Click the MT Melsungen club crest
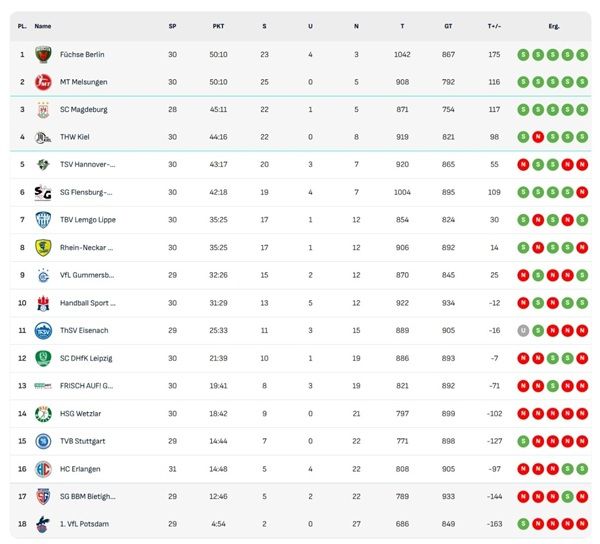The image size is (600, 544). click(43, 82)
